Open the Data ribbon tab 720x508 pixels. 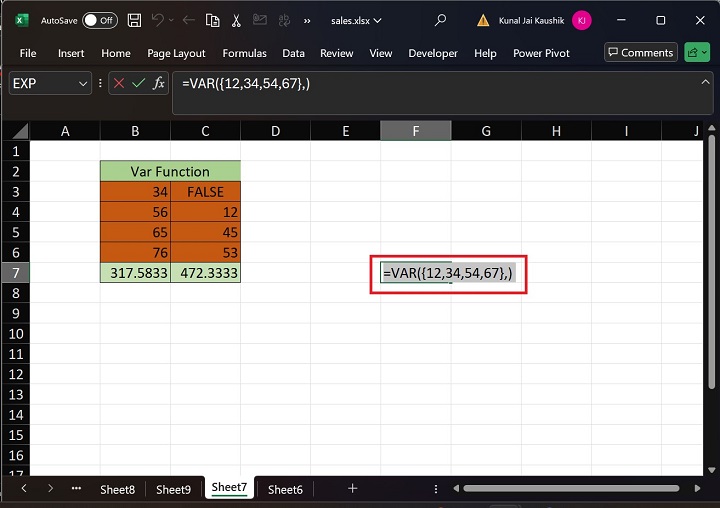pos(293,53)
